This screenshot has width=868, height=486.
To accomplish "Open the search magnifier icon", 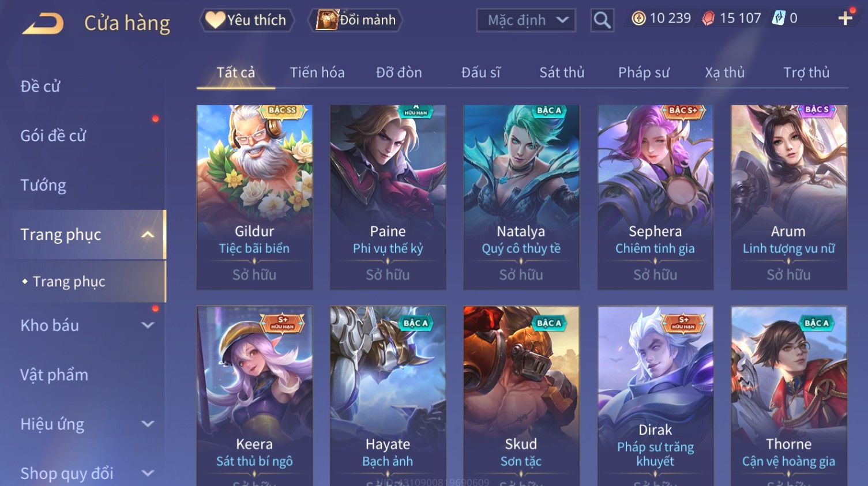I will point(602,20).
